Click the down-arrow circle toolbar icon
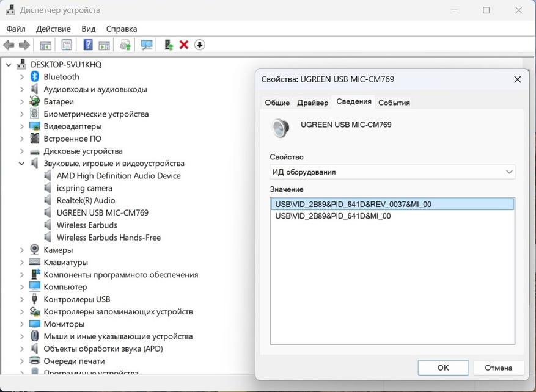The width and height of the screenshot is (536, 392). 200,45
